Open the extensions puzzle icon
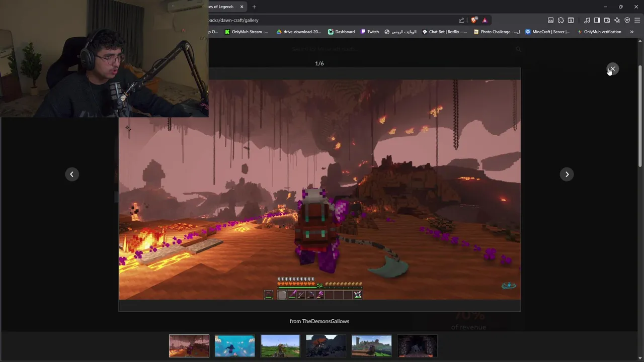Viewport: 644px width, 362px height. point(561,20)
